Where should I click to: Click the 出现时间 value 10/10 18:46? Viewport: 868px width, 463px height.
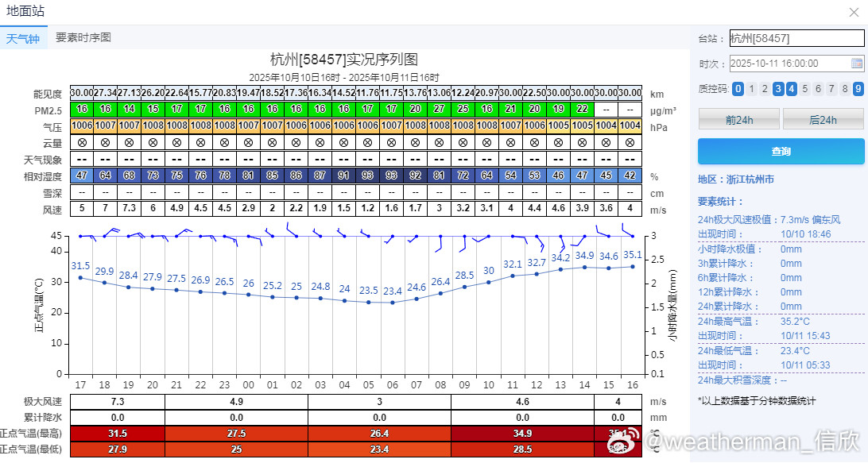[x=805, y=234]
